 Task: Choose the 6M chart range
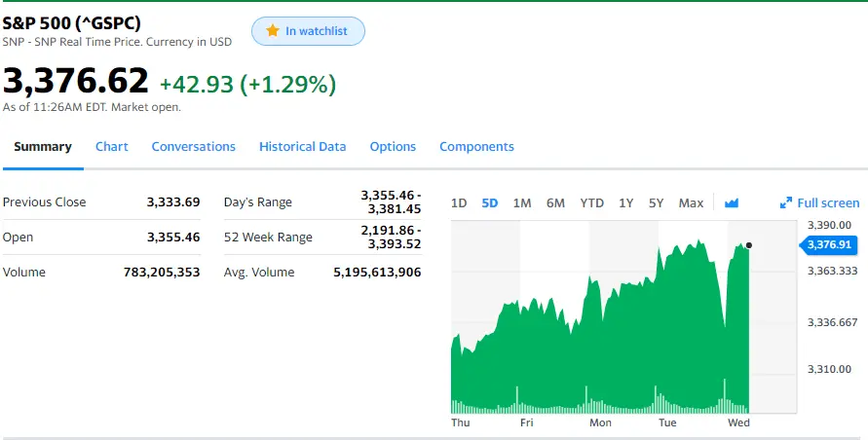point(555,202)
